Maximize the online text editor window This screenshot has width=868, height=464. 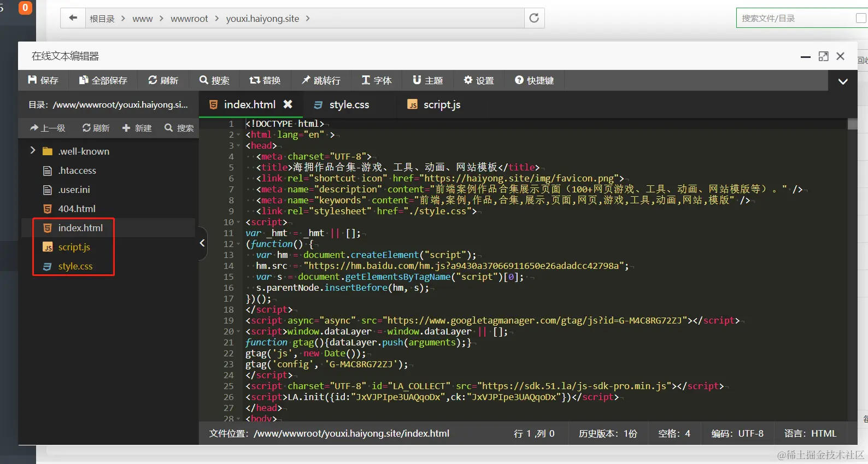pos(823,56)
